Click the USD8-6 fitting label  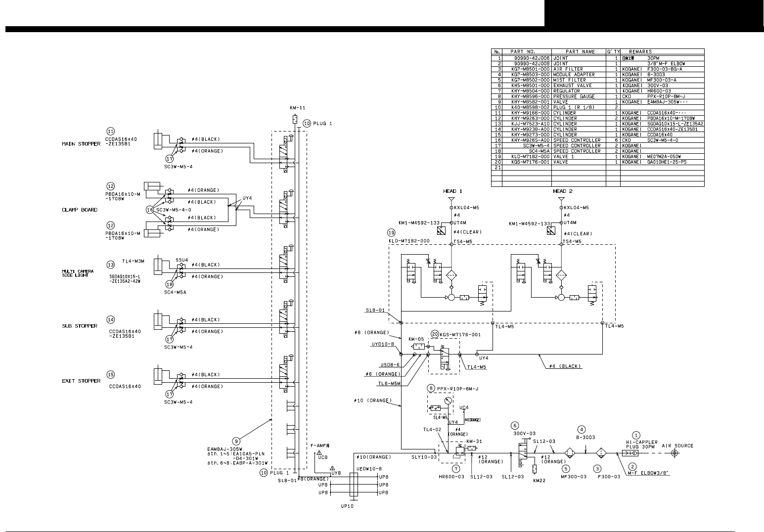click(x=390, y=364)
